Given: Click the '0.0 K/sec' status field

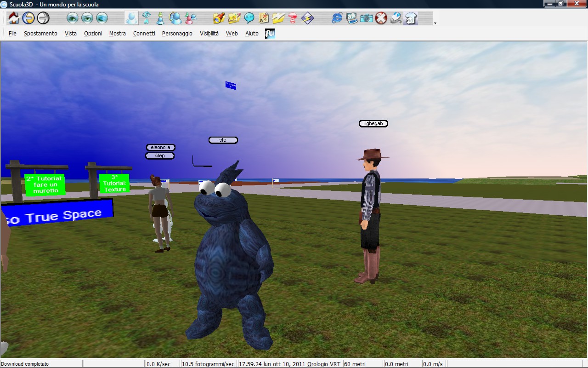Looking at the screenshot, I should 163,364.
